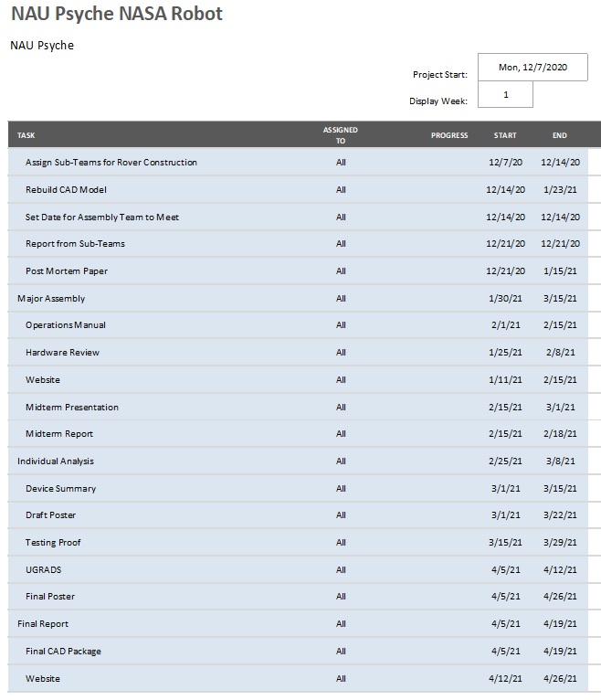The height and width of the screenshot is (700, 601).
Task: Select the 1/30/21 start date cell
Action: (505, 299)
